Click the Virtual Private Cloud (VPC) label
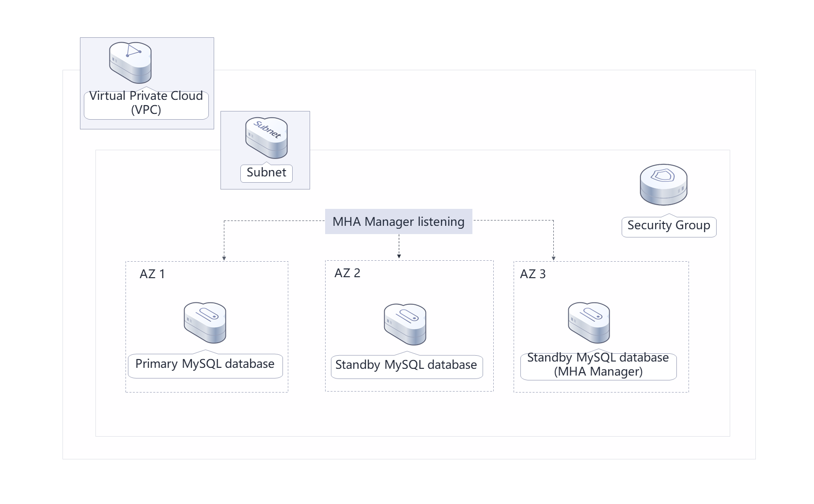814x504 pixels. pyautogui.click(x=146, y=103)
